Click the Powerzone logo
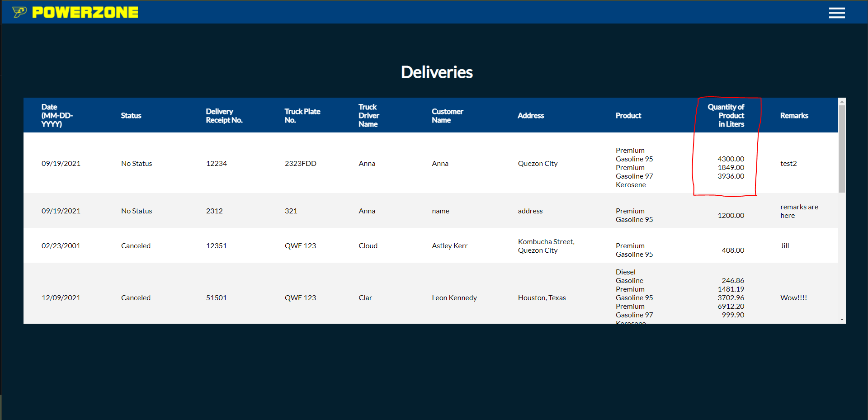Screen dimensions: 868x420 tap(75, 12)
